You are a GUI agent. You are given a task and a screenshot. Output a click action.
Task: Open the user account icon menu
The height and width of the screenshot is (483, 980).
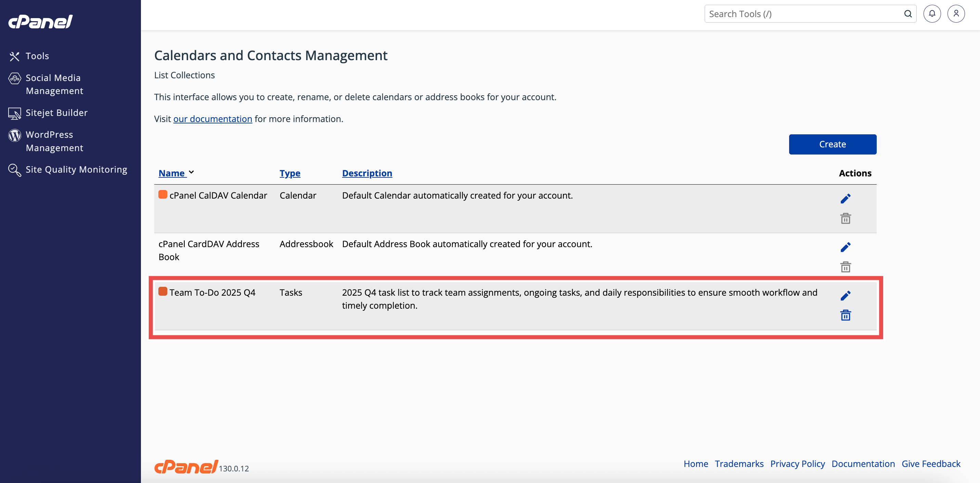[956, 14]
